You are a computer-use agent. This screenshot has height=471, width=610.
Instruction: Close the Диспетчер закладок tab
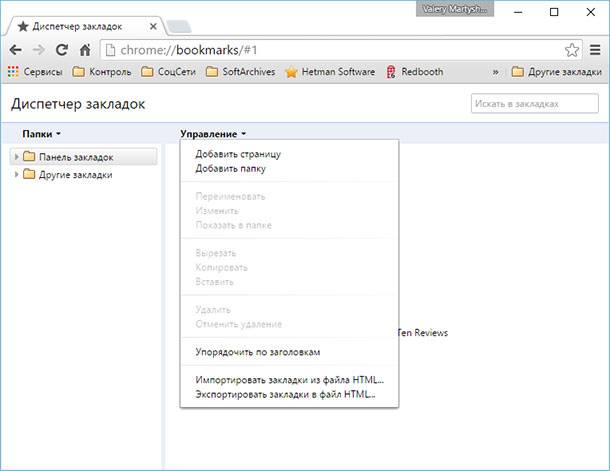pyautogui.click(x=153, y=26)
